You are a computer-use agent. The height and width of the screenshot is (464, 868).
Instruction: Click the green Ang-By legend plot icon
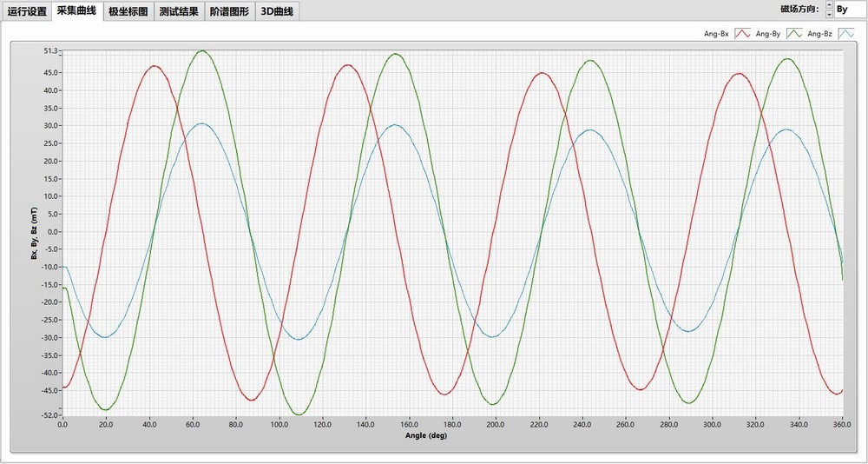[x=794, y=34]
